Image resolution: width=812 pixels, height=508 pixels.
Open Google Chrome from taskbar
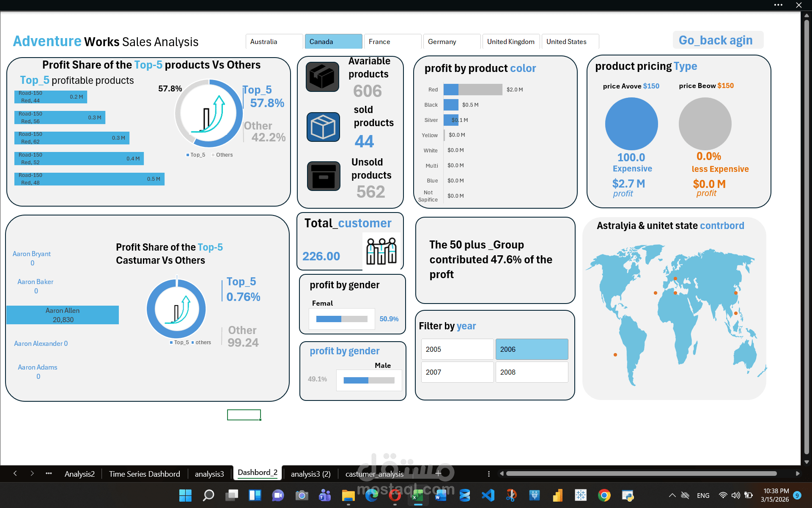[x=604, y=495]
